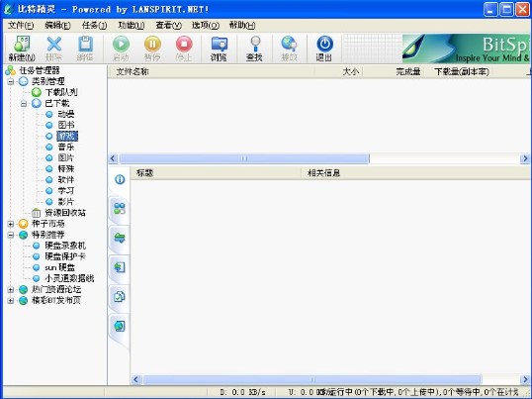The image size is (532, 399).
Task: Click the 任务管理器 root icon
Action: (x=11, y=70)
